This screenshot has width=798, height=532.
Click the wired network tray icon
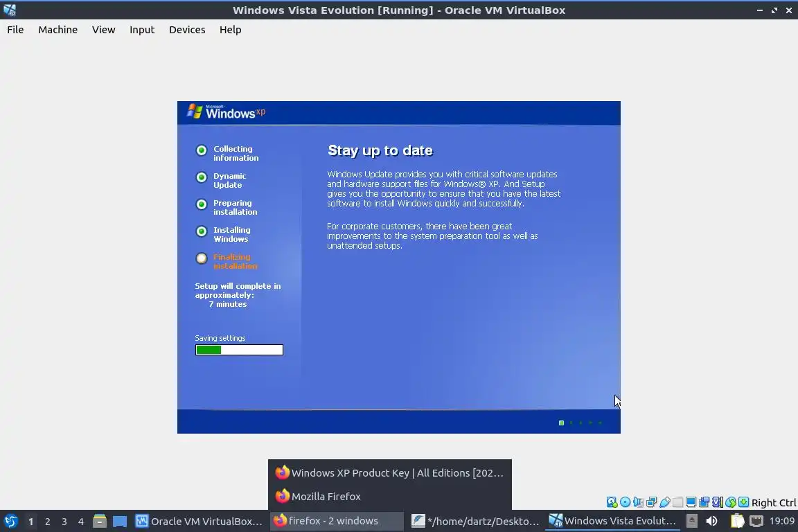[x=756, y=521]
